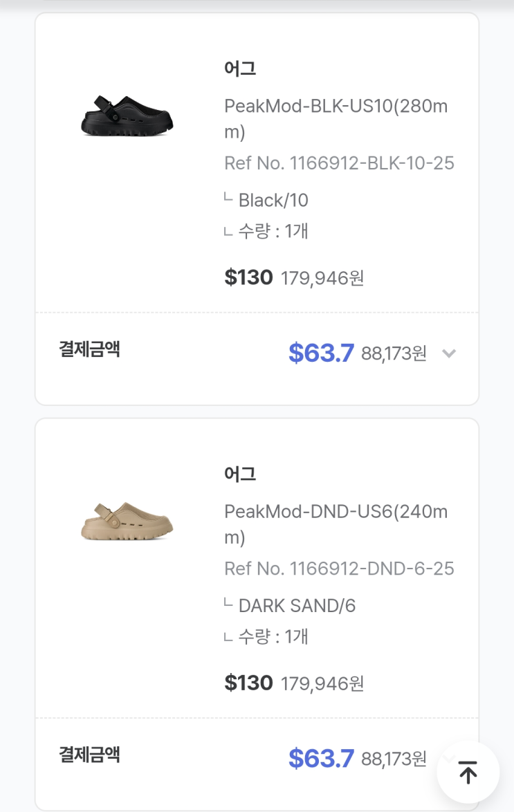Screen dimensions: 514x812
Task: Tap the black clog's 수량 : 1개 line
Action: click(273, 231)
